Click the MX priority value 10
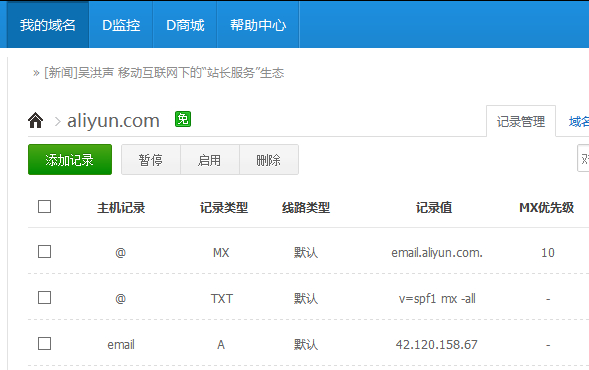This screenshot has height=370, width=589. tap(548, 253)
